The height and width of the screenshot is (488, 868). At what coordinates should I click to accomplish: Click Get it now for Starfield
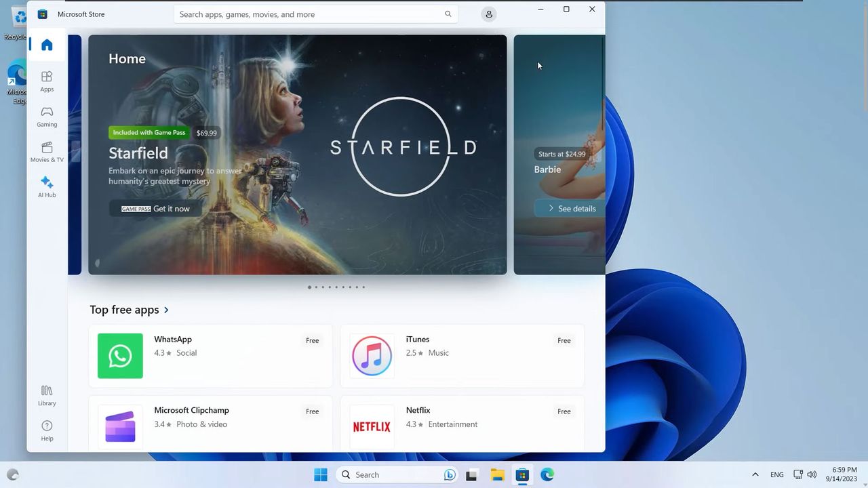click(155, 209)
